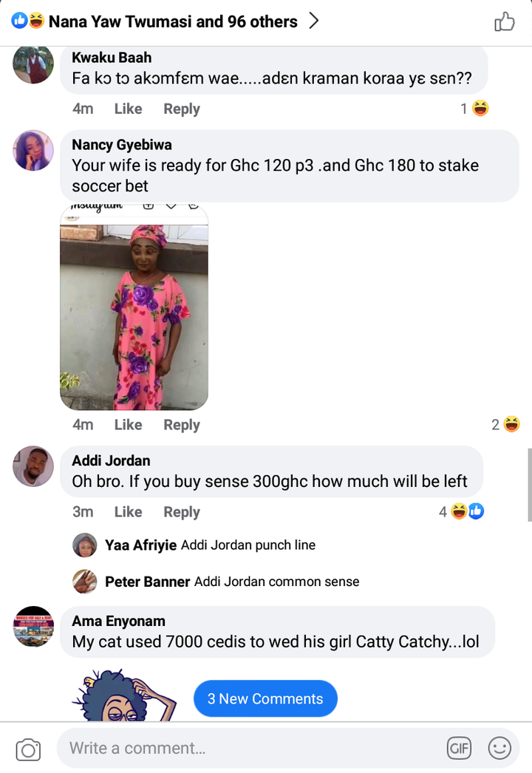The width and height of the screenshot is (532, 773).
Task: Like Nancy Gyebiwa's comment
Action: coord(128,424)
